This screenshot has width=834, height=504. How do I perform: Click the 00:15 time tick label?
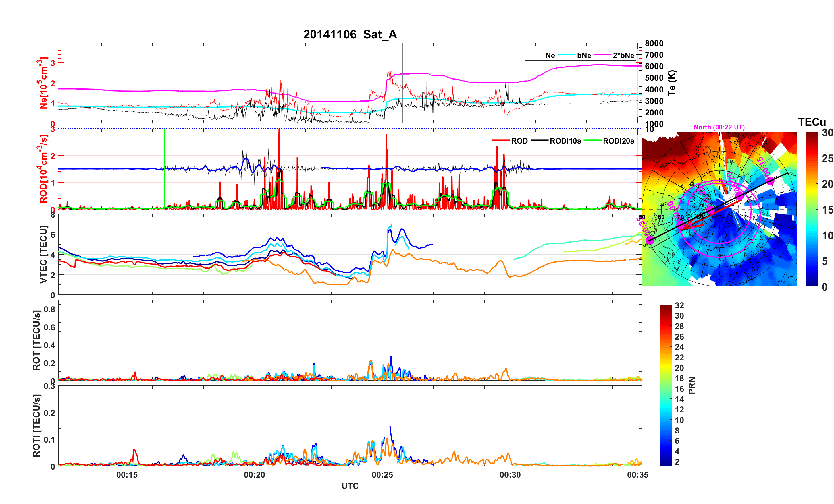(x=127, y=474)
